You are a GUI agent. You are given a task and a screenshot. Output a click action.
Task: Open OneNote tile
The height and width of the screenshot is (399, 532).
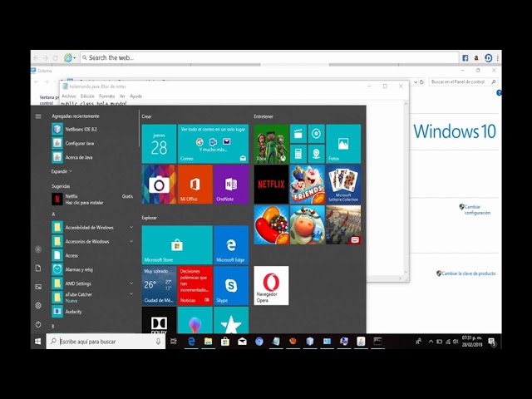pos(231,185)
